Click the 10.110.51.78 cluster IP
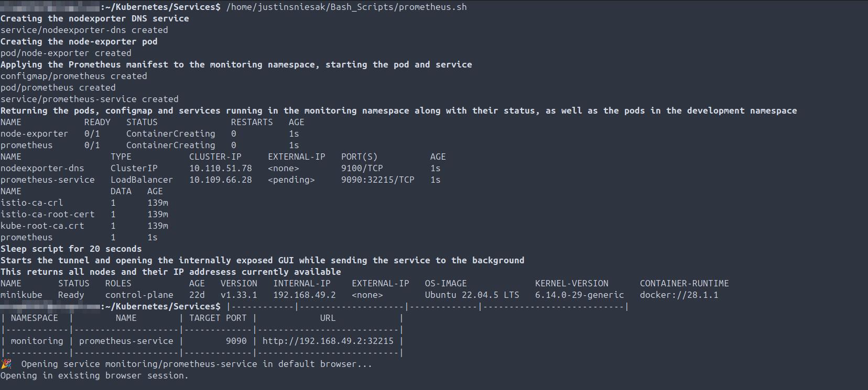Screen dimensions: 868x390 [220, 168]
